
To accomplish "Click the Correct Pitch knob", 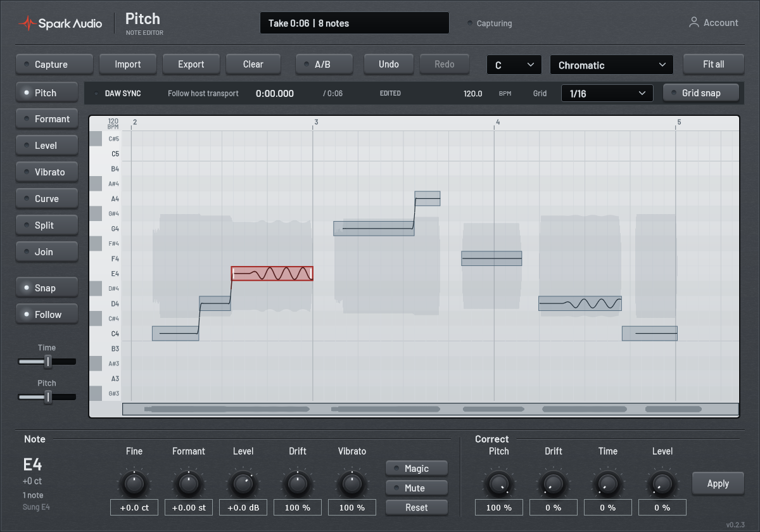I will (x=498, y=484).
